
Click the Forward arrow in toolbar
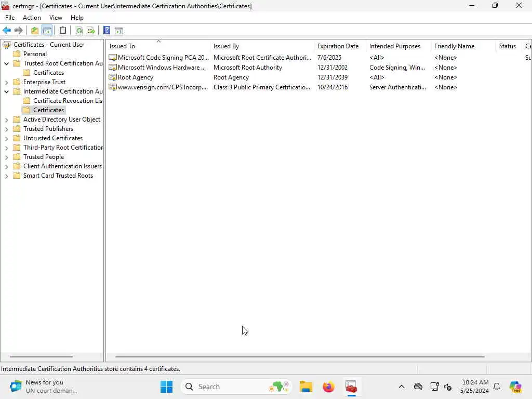click(19, 31)
